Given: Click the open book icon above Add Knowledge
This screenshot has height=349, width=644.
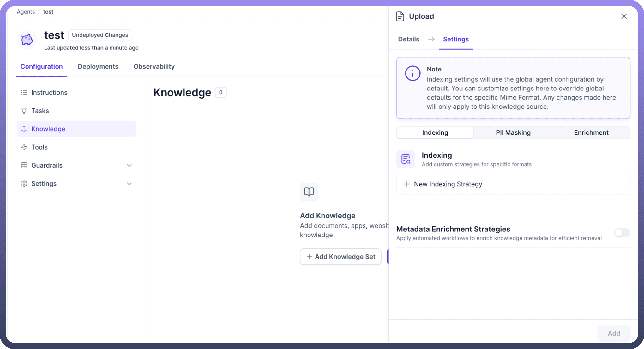Looking at the screenshot, I should pos(309,192).
